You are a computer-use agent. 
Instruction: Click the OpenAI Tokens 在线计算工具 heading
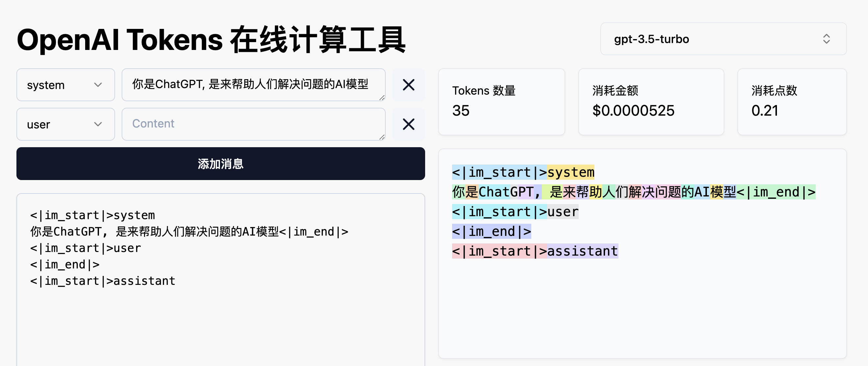(x=211, y=40)
